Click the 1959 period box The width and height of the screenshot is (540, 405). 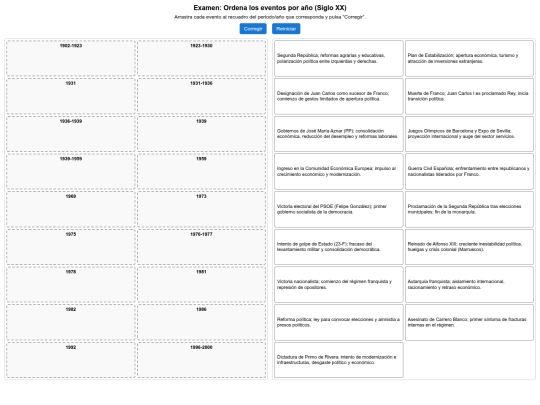point(201,172)
